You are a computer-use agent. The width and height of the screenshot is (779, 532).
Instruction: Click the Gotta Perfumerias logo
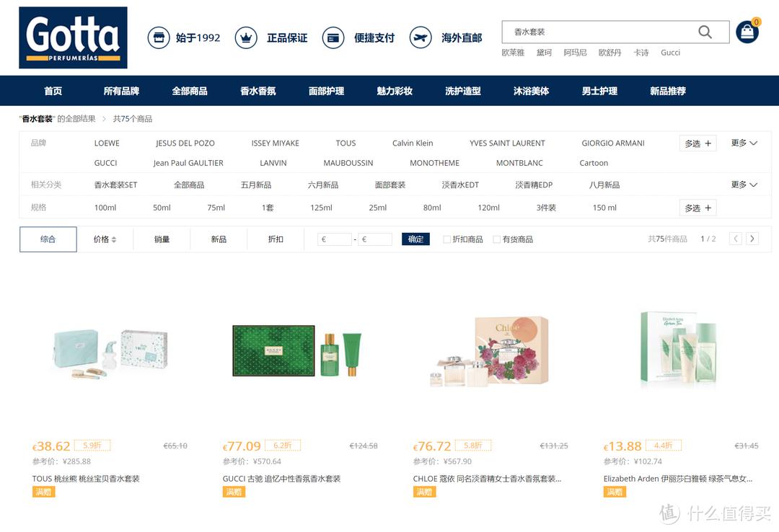pyautogui.click(x=73, y=37)
